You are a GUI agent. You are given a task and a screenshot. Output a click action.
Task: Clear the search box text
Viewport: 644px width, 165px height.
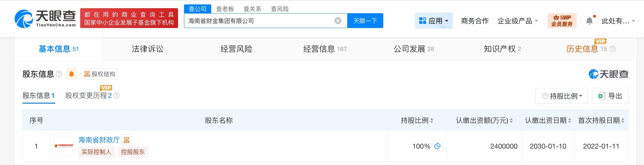pyautogui.click(x=338, y=21)
